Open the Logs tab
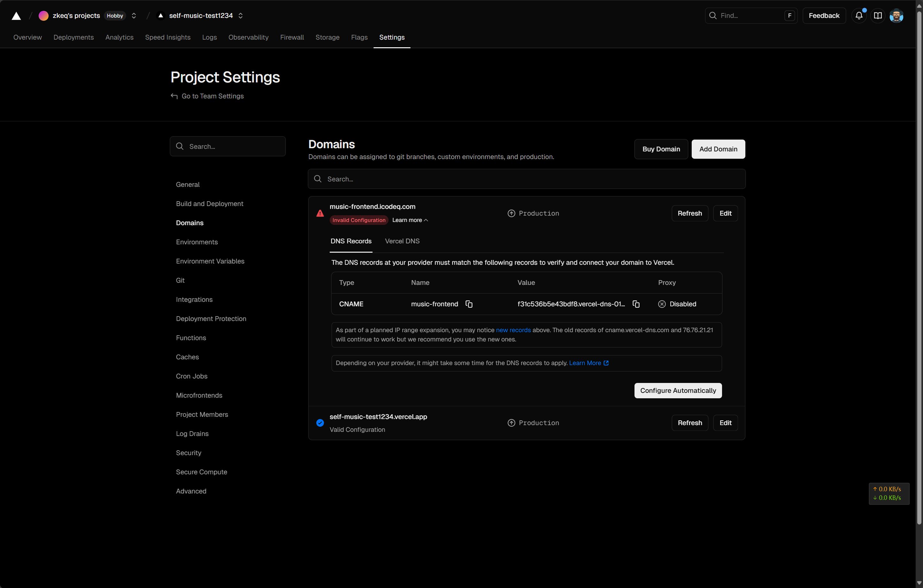Image resolution: width=923 pixels, height=588 pixels. click(209, 37)
